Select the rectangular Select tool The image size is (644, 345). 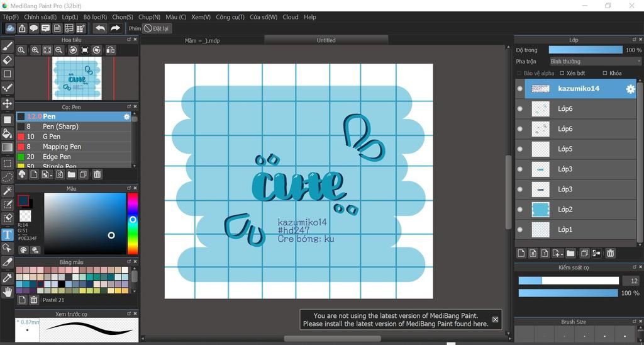(x=8, y=163)
